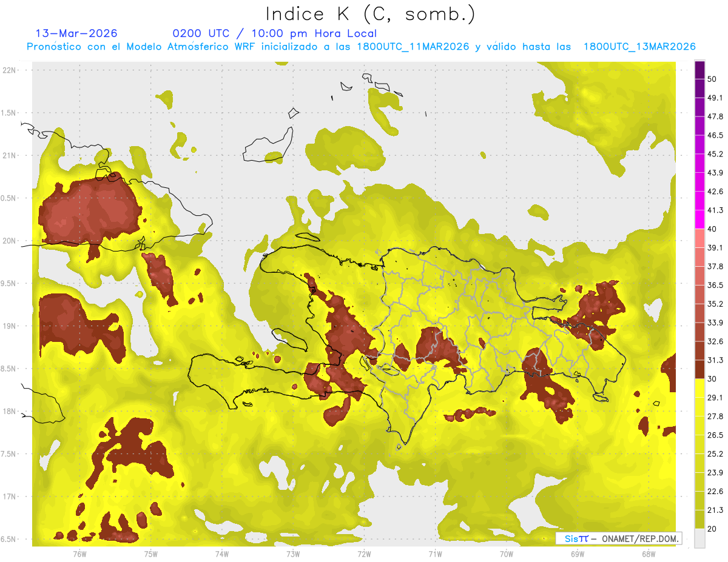Screen dimensions: 728x562
Task: Click the '70W' longitude label
Action: point(507,554)
